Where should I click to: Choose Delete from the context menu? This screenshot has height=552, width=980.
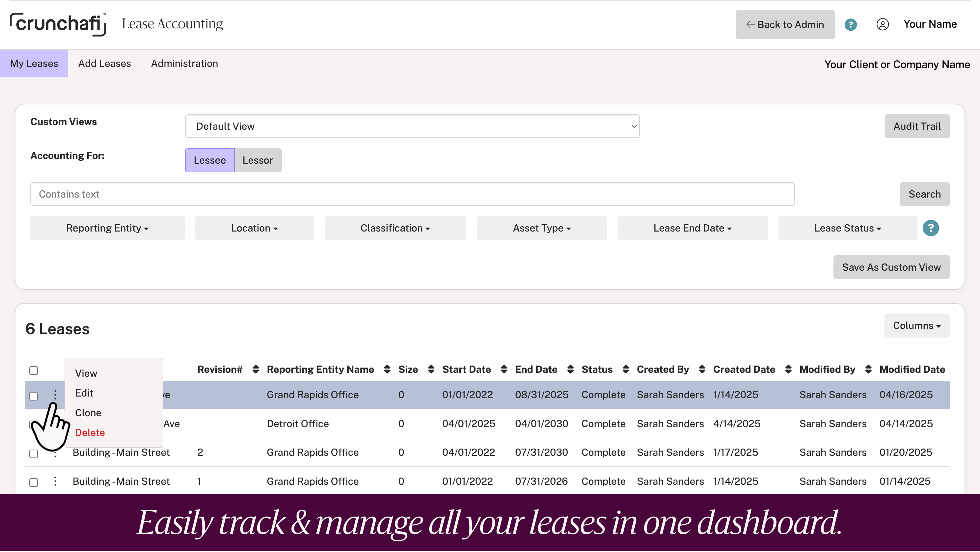90,432
